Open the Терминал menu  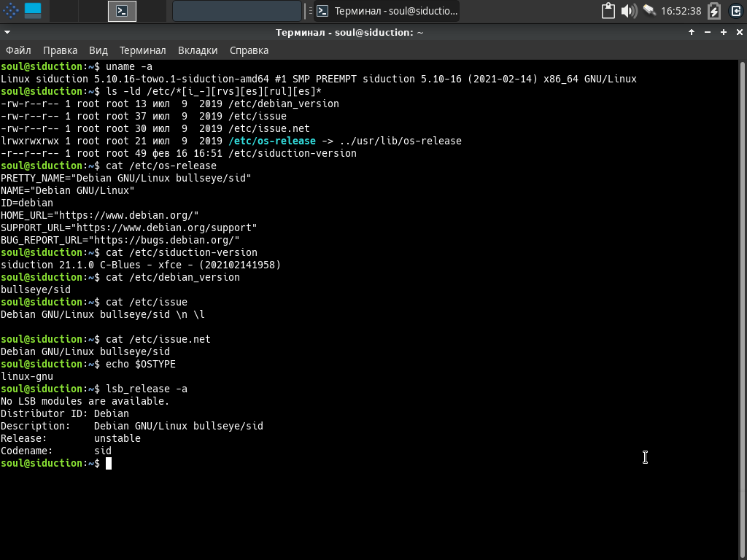coord(142,50)
